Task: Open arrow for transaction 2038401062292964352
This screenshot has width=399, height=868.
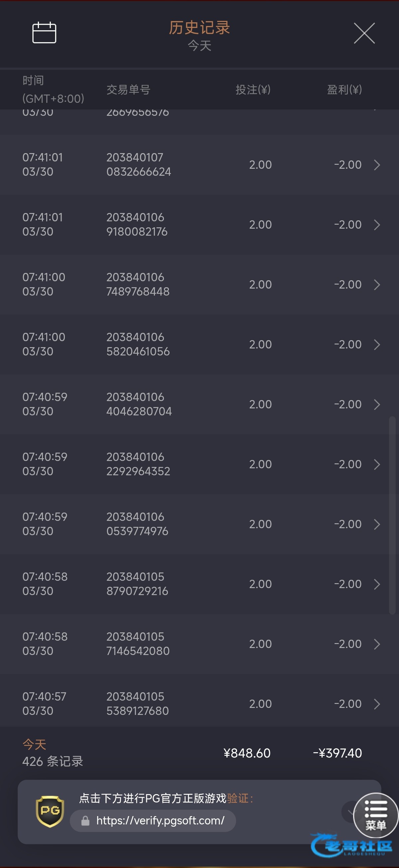Action: click(x=377, y=464)
